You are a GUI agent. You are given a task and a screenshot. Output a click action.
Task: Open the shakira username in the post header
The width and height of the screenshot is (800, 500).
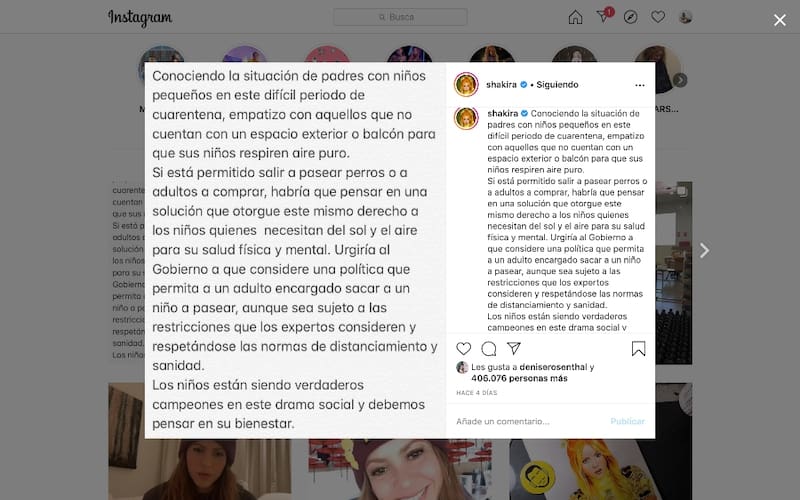[501, 85]
